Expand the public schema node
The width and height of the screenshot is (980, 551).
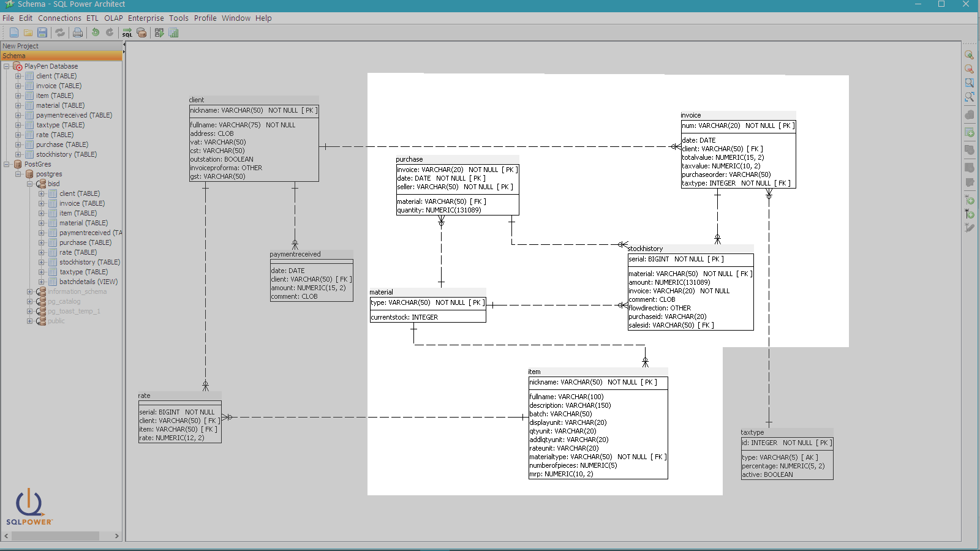29,321
